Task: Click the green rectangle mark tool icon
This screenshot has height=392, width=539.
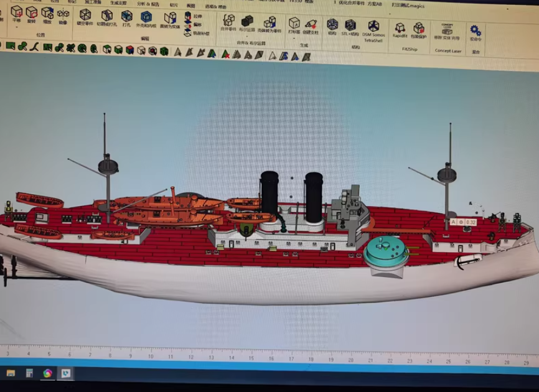Action: point(11,45)
